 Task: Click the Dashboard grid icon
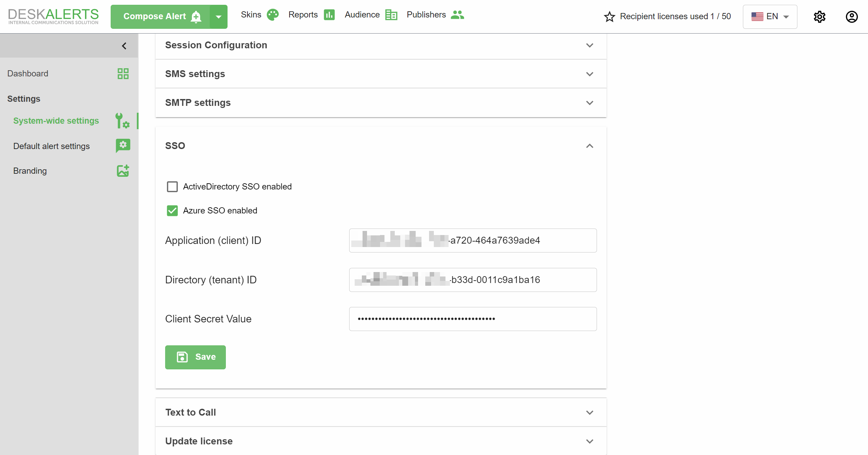[x=123, y=74]
